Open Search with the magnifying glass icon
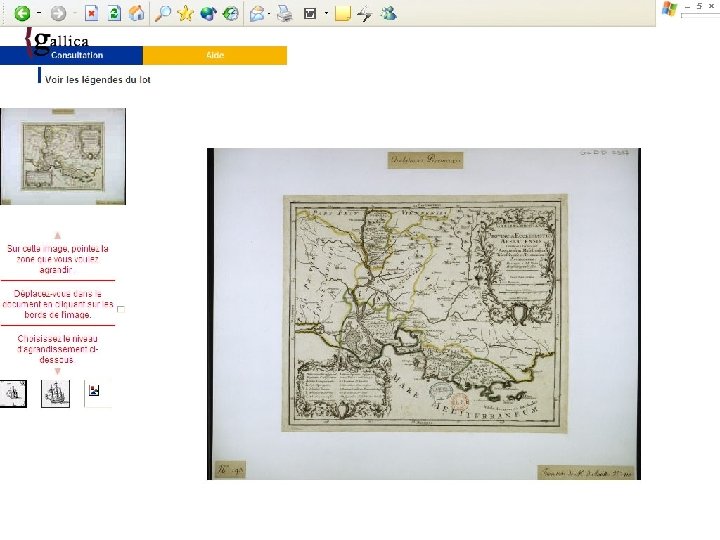The width and height of the screenshot is (720, 540). point(163,13)
